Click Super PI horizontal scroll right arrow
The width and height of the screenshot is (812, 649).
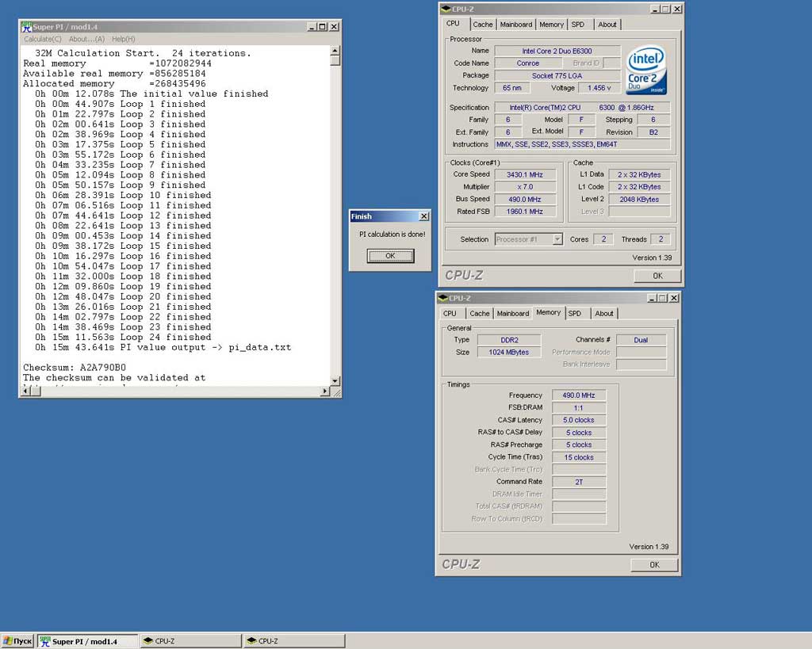coord(324,391)
